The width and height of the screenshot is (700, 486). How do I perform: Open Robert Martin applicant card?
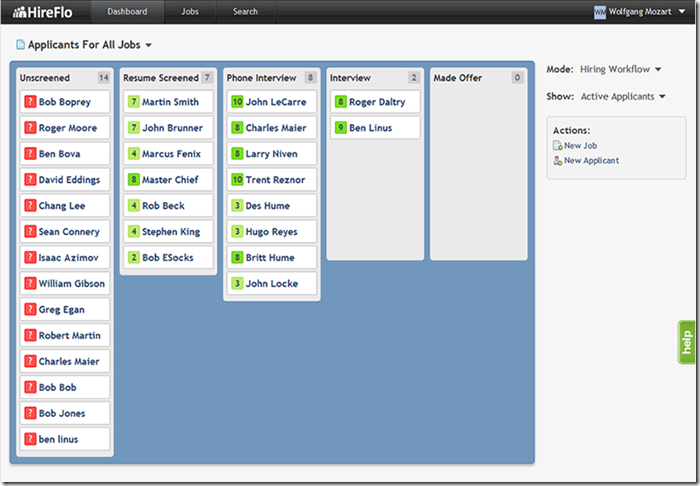(65, 335)
